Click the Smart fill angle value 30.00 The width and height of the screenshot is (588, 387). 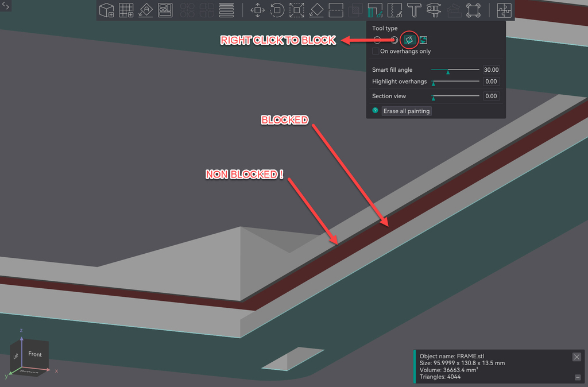click(491, 69)
